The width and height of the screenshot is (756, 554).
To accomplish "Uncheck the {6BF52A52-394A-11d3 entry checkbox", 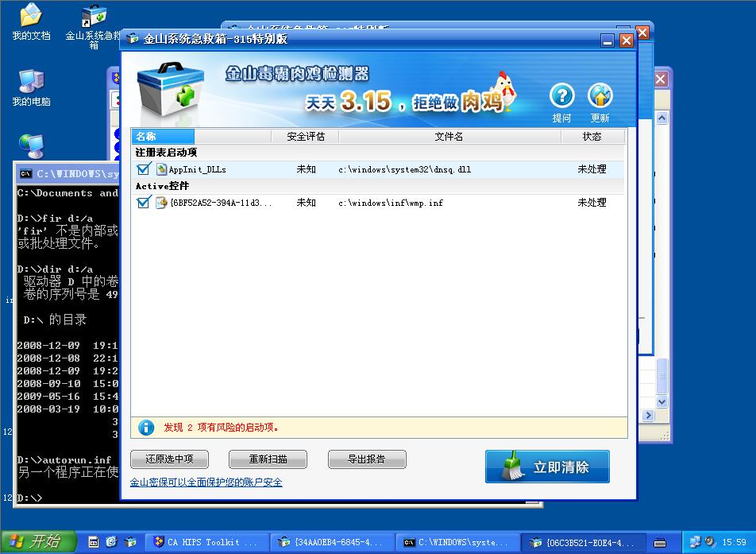I will click(143, 202).
